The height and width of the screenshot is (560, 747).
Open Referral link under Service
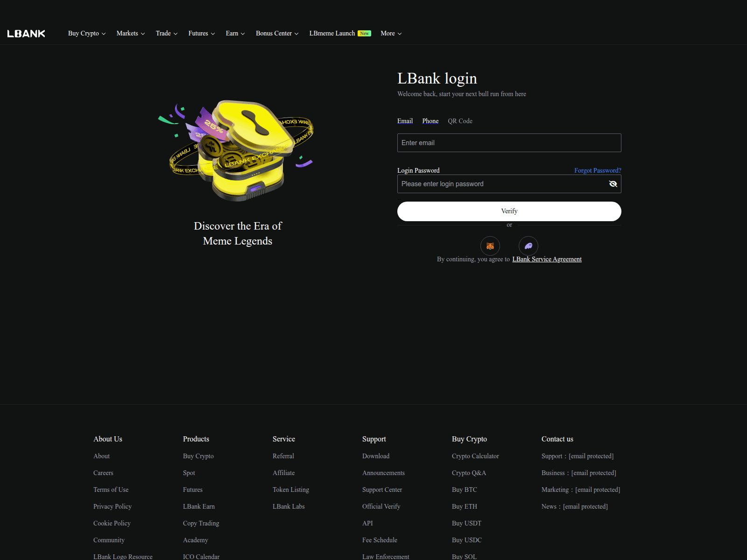(283, 456)
